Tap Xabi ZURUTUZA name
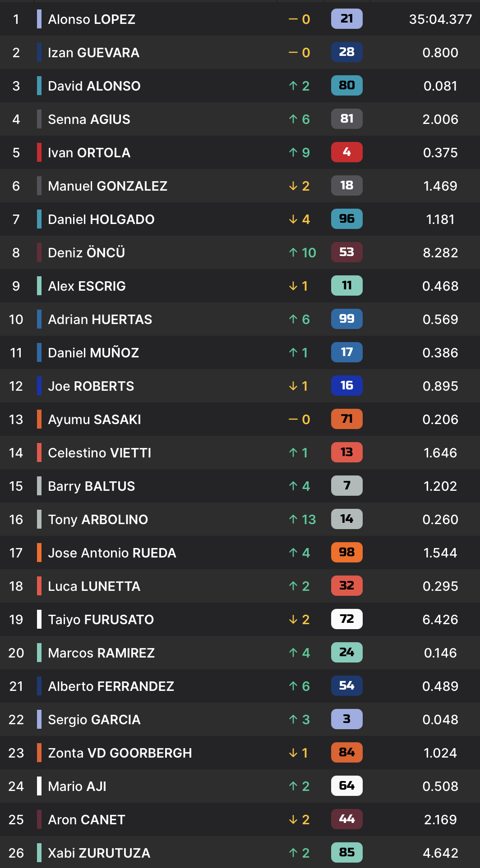480x868 pixels. tap(99, 853)
